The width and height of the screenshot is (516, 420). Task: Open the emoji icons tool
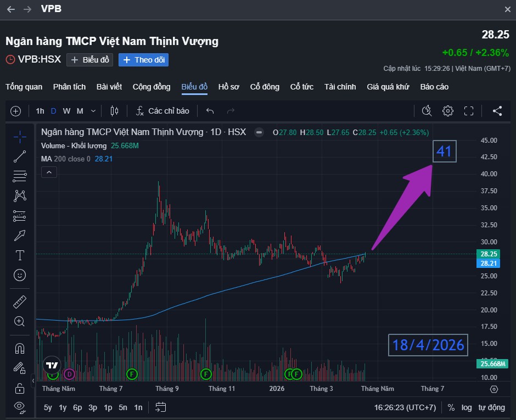(x=20, y=275)
